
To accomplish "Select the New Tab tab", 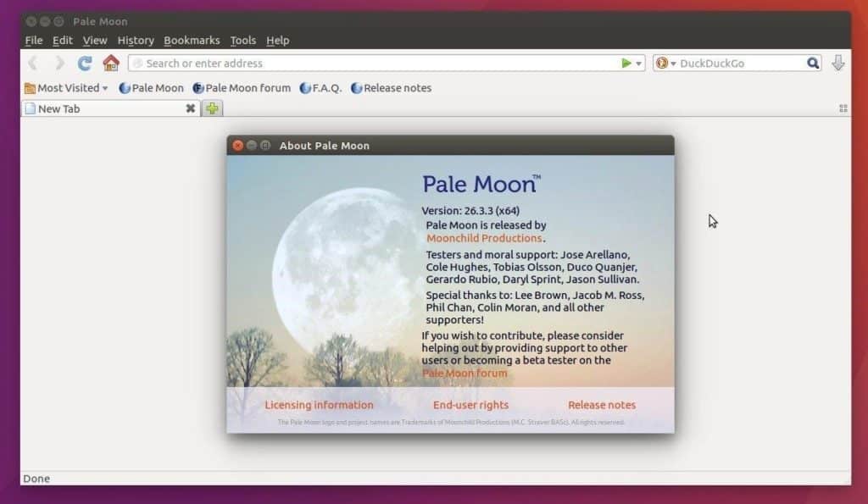I will 111,108.
